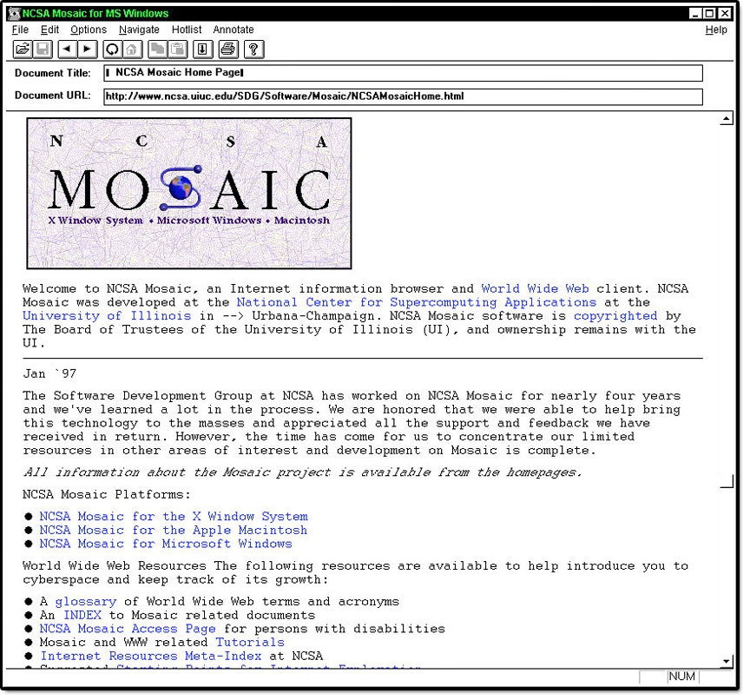Image resolution: width=750 pixels, height=700 pixels.
Task: Open the File menu
Action: coord(20,30)
